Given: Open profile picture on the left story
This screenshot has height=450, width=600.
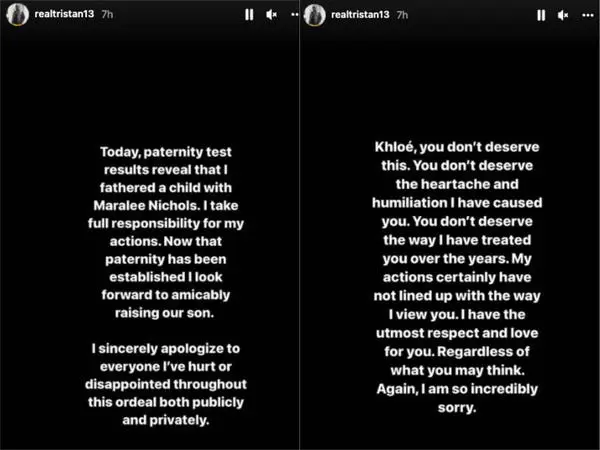Looking at the screenshot, I should 18,15.
